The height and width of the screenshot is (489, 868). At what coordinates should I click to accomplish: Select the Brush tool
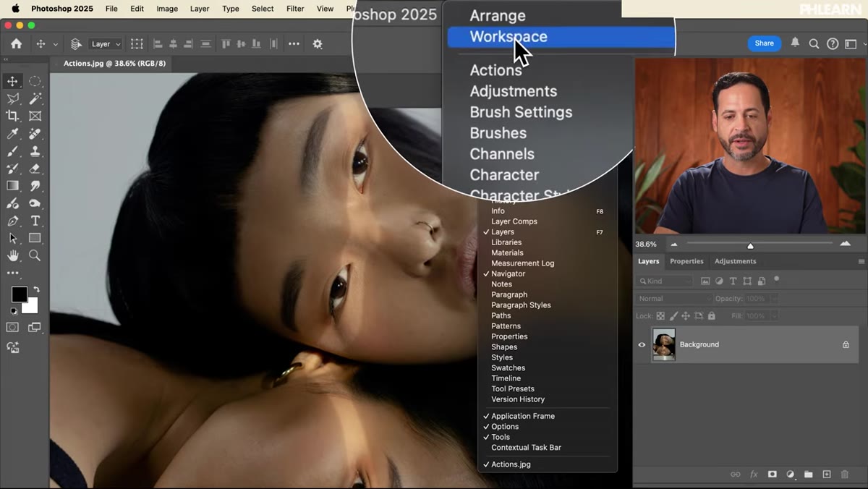[12, 151]
